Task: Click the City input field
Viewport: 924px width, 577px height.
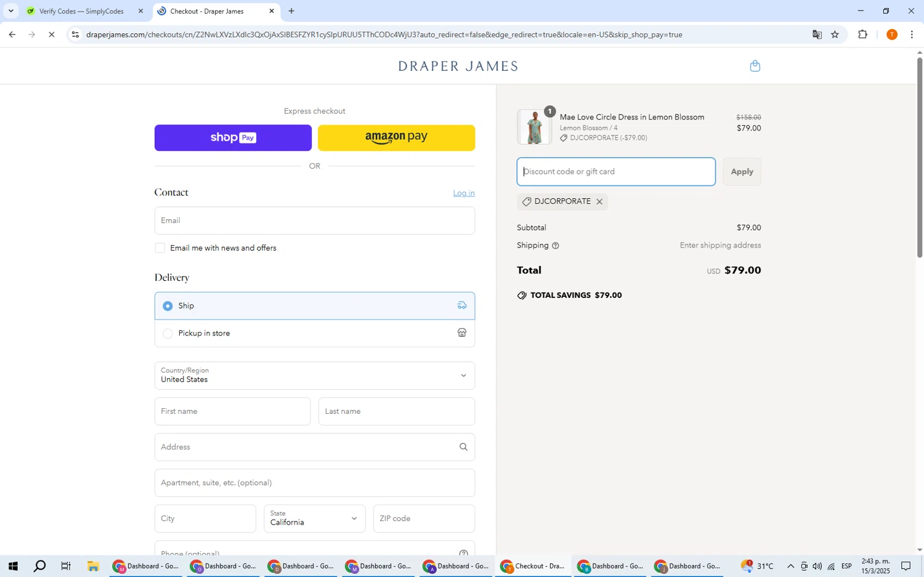Action: coord(205,518)
